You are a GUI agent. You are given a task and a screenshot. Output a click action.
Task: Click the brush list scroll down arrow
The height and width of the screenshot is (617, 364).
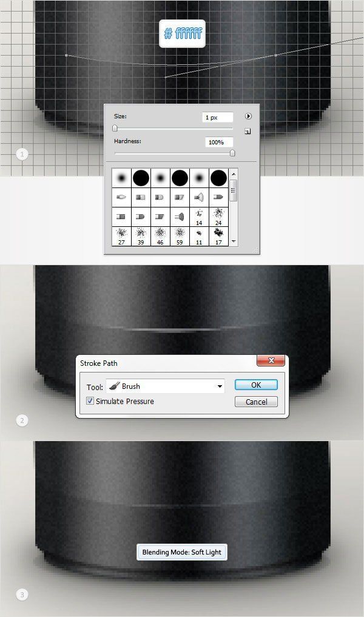coord(234,241)
